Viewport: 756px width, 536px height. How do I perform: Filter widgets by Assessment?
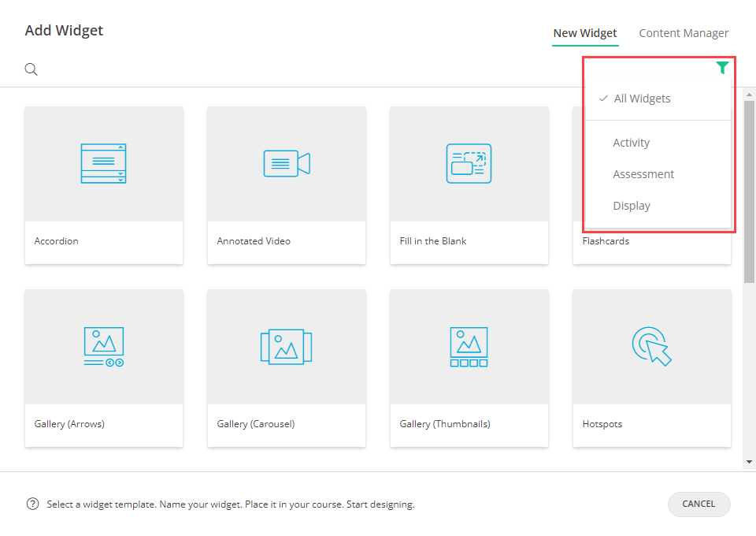[x=643, y=174]
